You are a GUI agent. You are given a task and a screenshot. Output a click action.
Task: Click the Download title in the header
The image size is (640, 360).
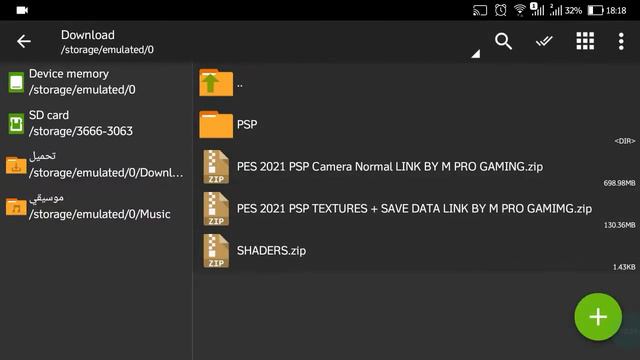[x=88, y=35]
